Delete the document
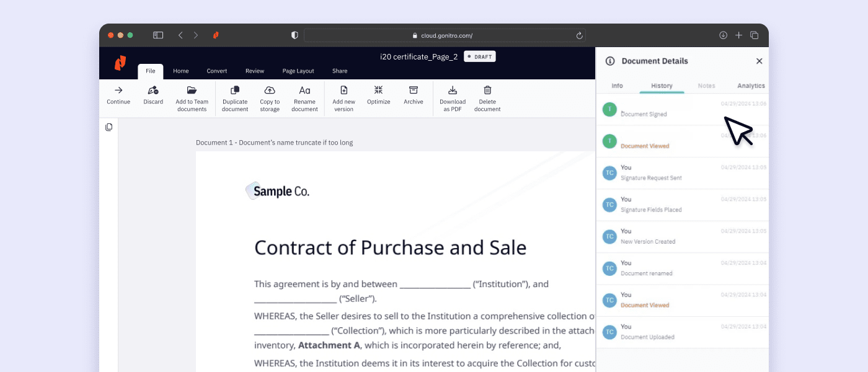The image size is (868, 372). pos(487,99)
